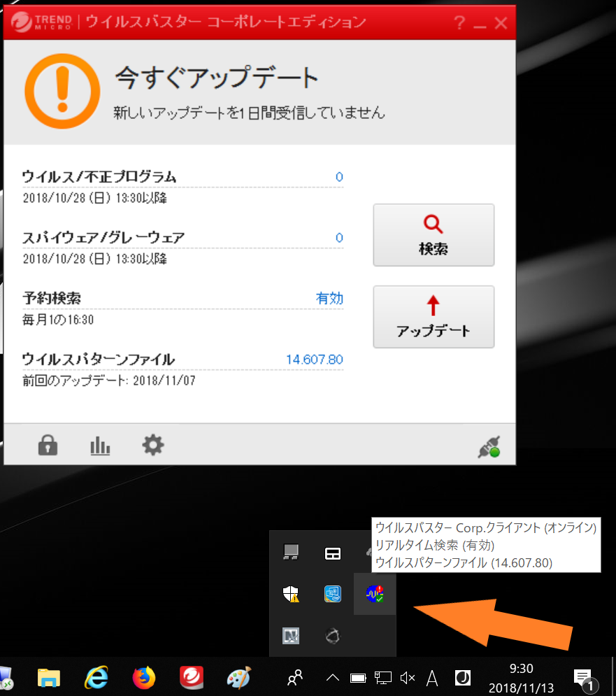Open File Explorer from taskbar

coord(49,678)
